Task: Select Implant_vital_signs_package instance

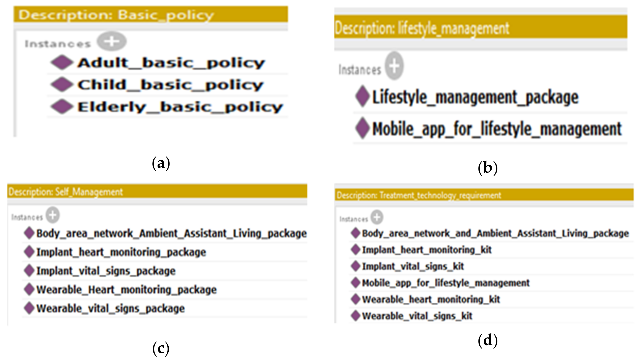Action: click(x=106, y=271)
